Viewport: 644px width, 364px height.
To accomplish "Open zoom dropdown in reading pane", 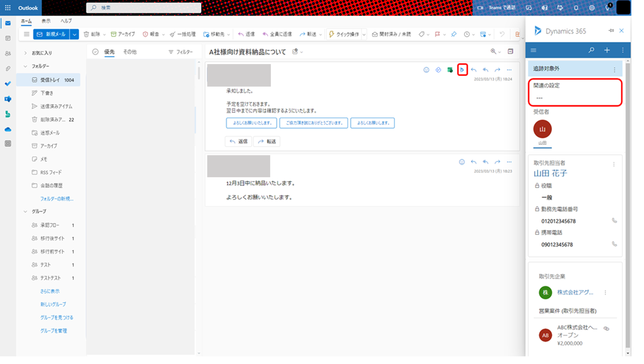I will [x=500, y=52].
